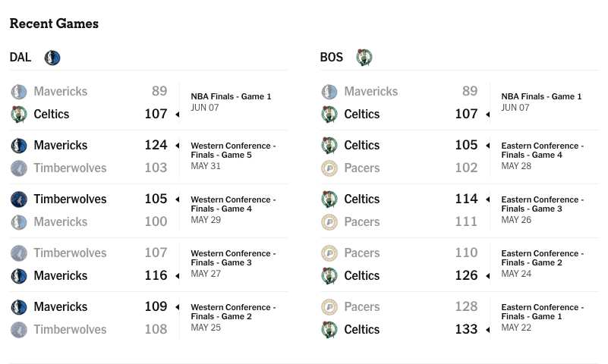Open Western Conference Finals - Game 5 recap
Viewport: 608px width, 364px height.
pyautogui.click(x=233, y=150)
